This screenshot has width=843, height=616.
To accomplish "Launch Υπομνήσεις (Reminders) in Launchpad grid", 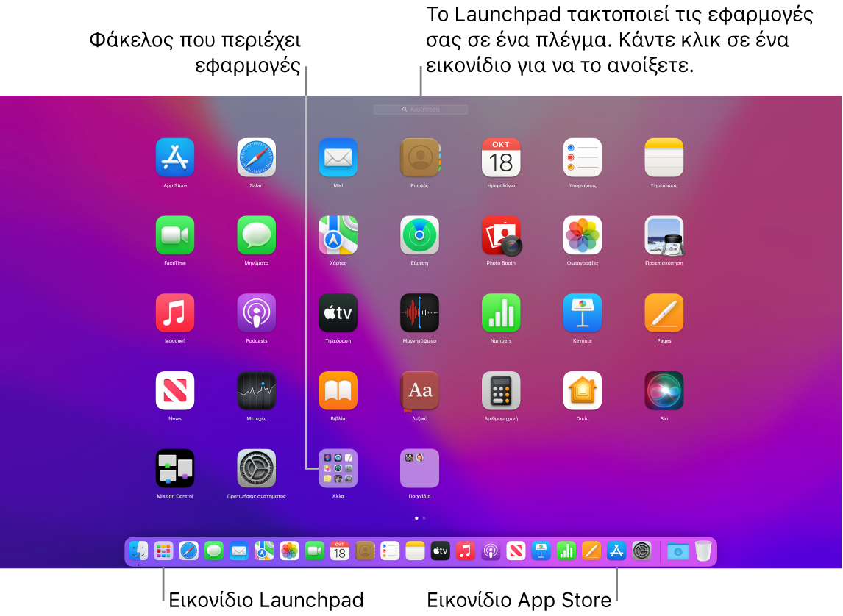I will 583,157.
